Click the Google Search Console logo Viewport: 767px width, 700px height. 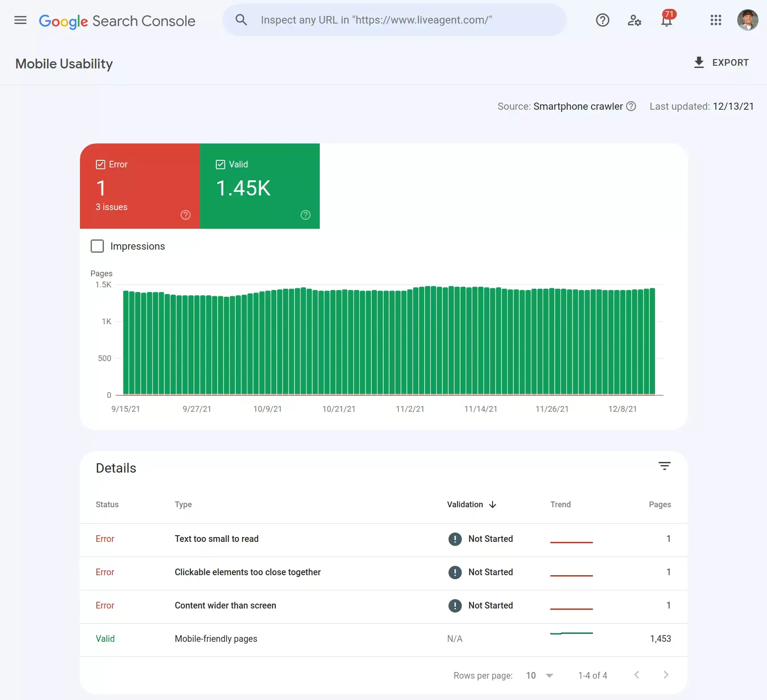pyautogui.click(x=117, y=21)
